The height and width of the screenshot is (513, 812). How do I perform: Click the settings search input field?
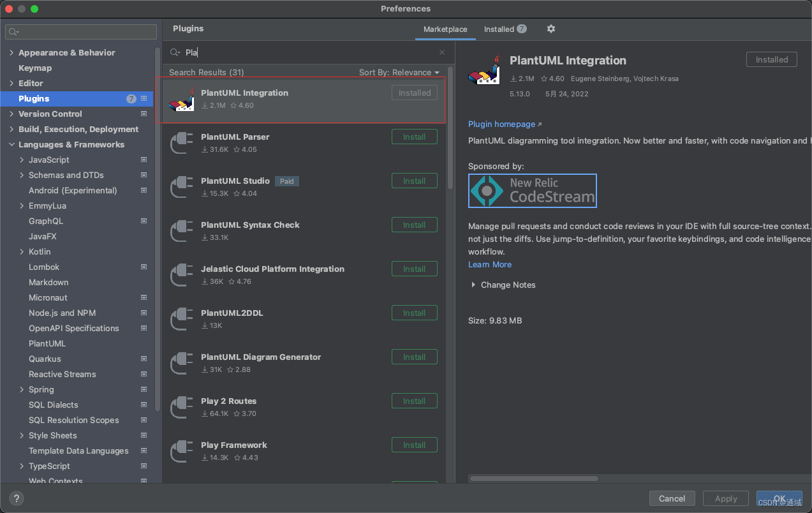tap(81, 32)
